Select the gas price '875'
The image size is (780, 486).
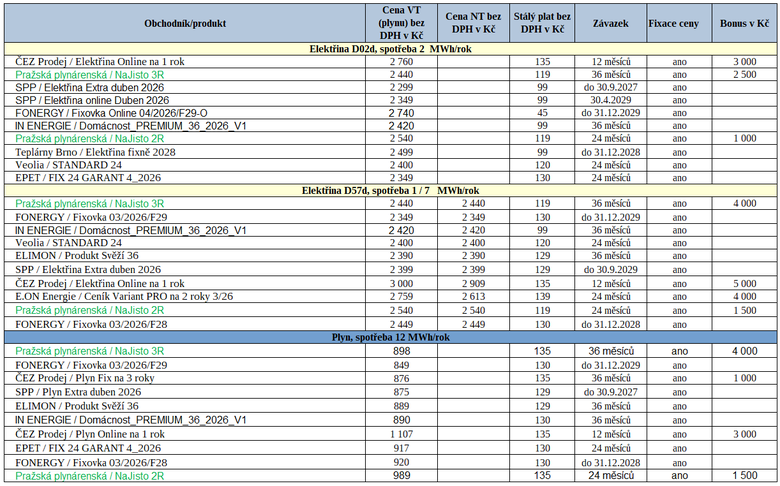pos(401,392)
